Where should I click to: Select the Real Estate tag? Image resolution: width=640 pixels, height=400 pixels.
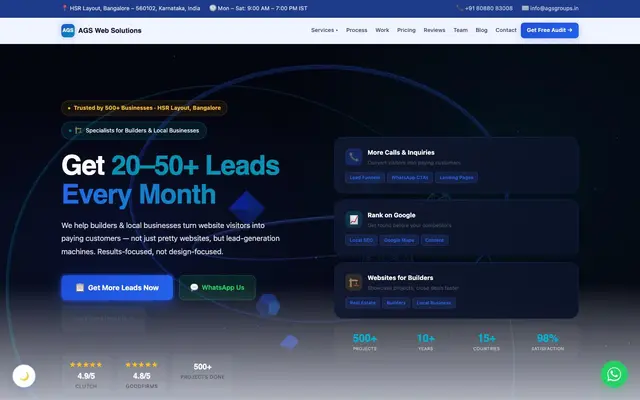pyautogui.click(x=362, y=303)
